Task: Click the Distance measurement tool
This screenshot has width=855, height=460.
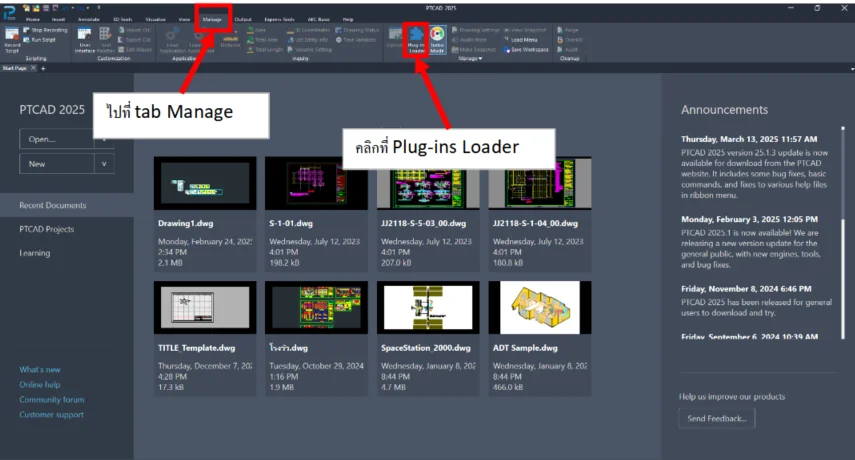Action: pos(230,40)
